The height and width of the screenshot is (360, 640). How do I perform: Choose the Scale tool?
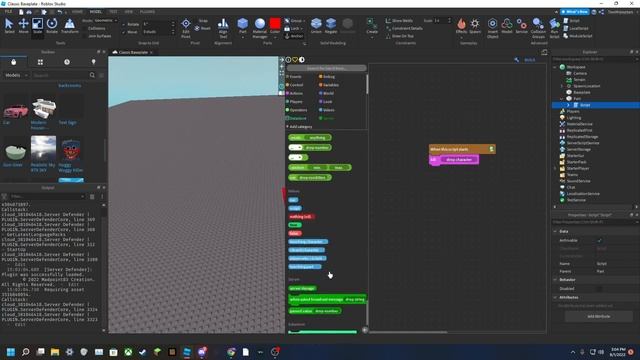pyautogui.click(x=37, y=26)
